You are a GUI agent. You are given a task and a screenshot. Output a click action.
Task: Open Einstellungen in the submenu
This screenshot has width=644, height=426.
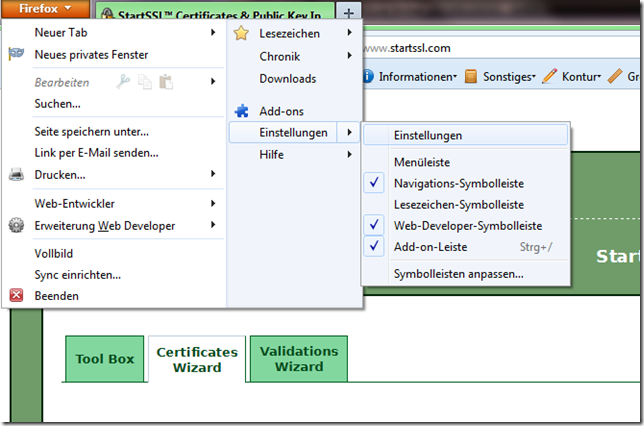point(465,135)
